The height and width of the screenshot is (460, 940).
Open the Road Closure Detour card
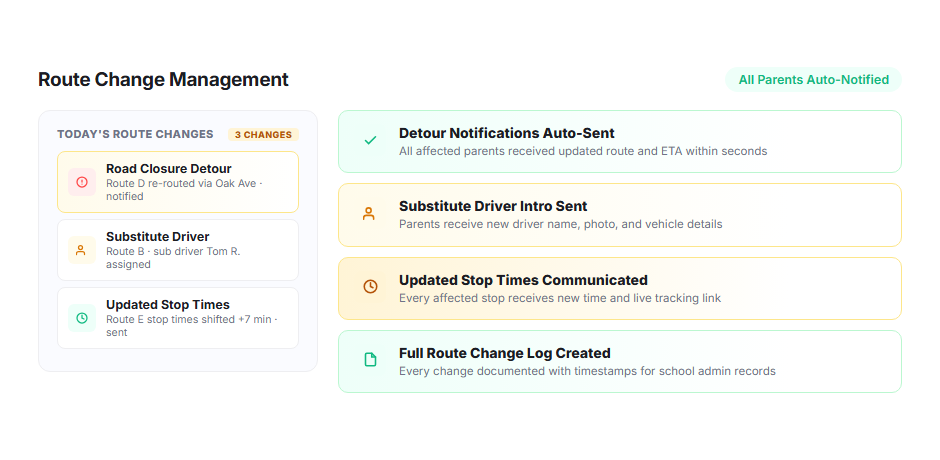tap(177, 182)
